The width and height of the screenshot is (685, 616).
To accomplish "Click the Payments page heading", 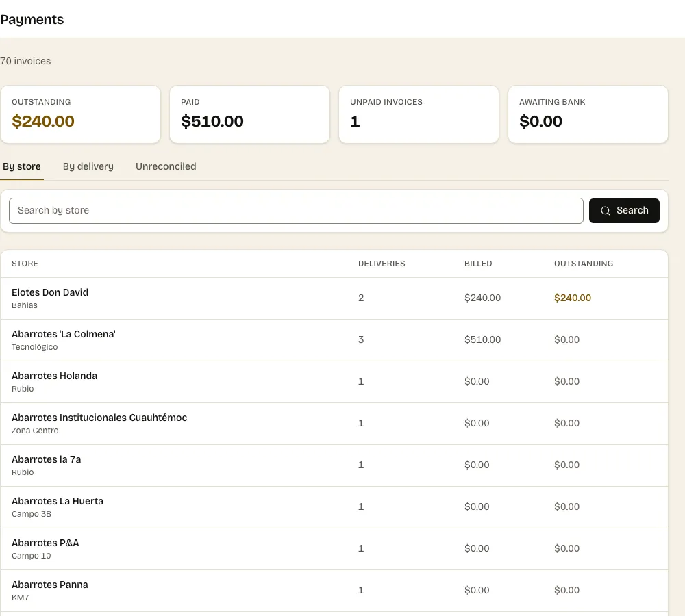I will point(32,20).
